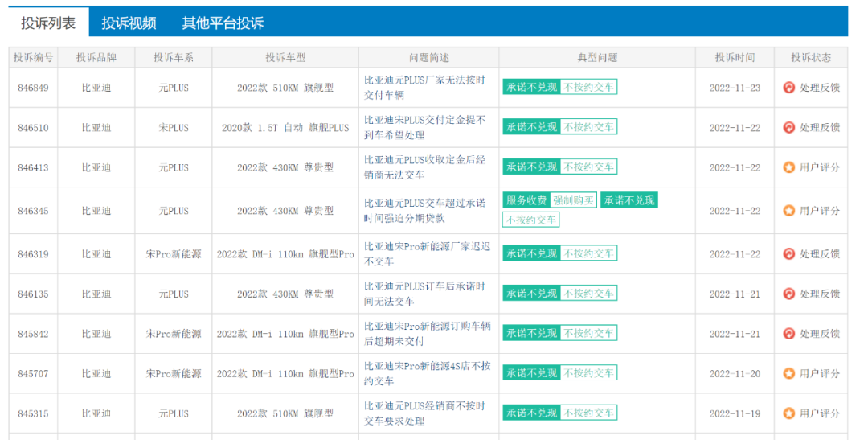Click 不按约交车 tag in row 846345
The image size is (868, 440).
pyautogui.click(x=531, y=220)
